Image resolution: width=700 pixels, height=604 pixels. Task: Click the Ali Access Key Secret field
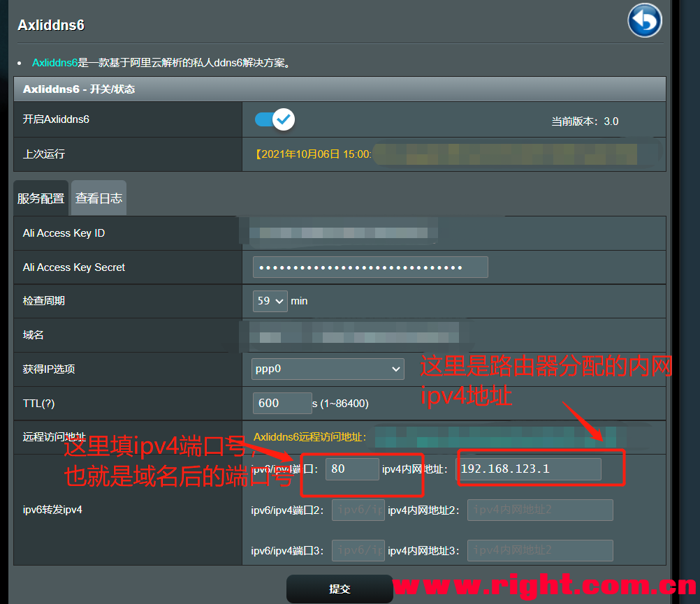[x=370, y=267]
